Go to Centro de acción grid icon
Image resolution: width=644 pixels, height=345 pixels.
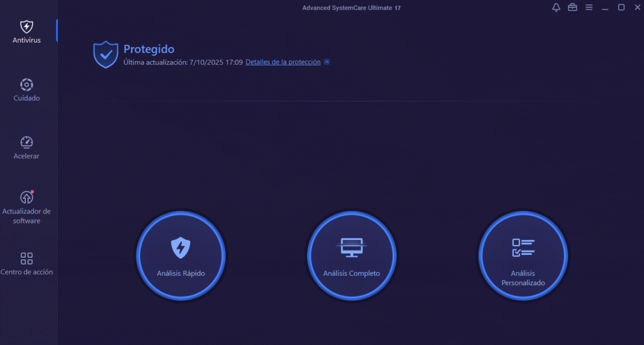tap(26, 259)
